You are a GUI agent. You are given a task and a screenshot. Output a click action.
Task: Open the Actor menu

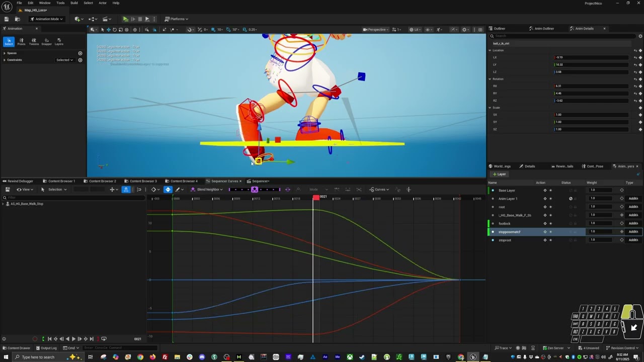[103, 3]
